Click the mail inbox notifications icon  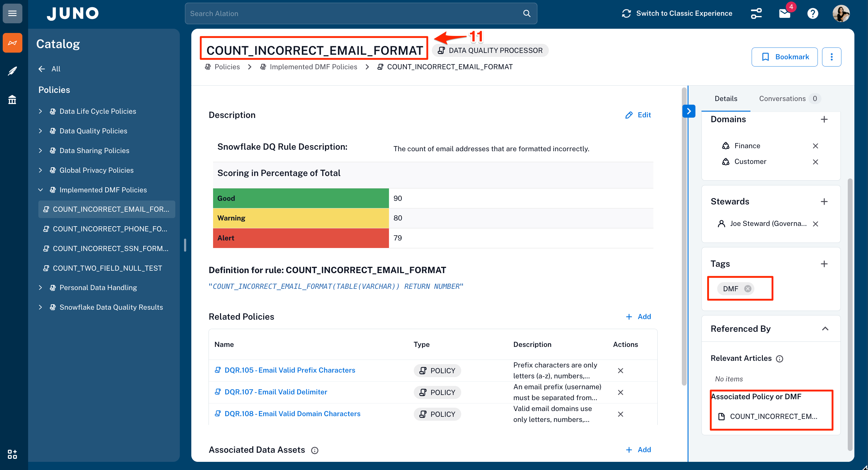coord(785,14)
